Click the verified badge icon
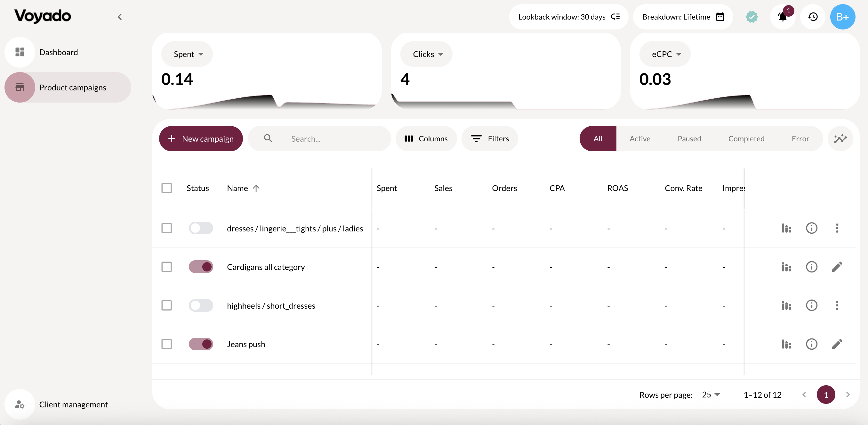The width and height of the screenshot is (868, 425). coord(752,17)
